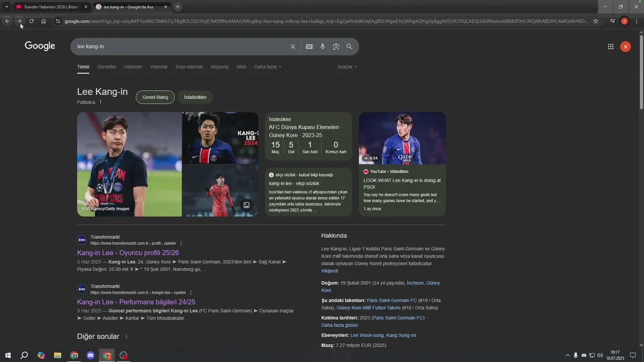Open the Chrome tab search dropdown

coord(7,7)
